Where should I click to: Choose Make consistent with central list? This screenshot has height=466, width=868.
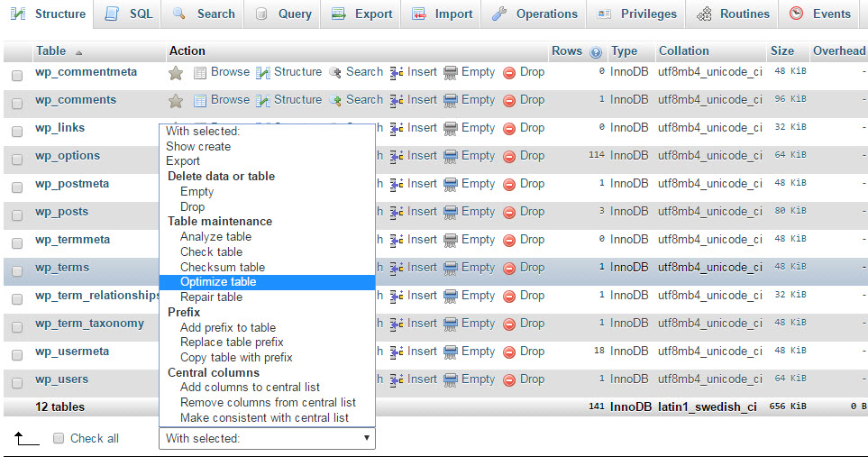(267, 418)
